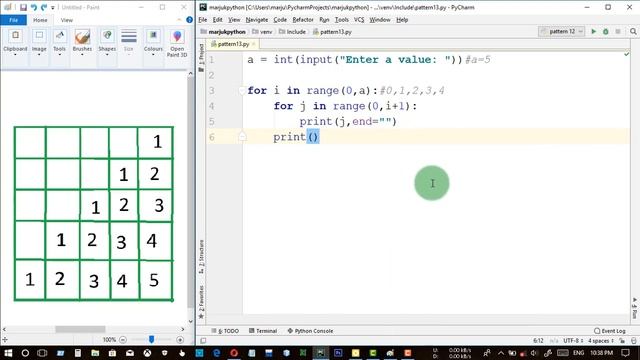Toggle tool windows using the bottom-left corner icon
The height and width of the screenshot is (360, 640).
click(x=203, y=340)
